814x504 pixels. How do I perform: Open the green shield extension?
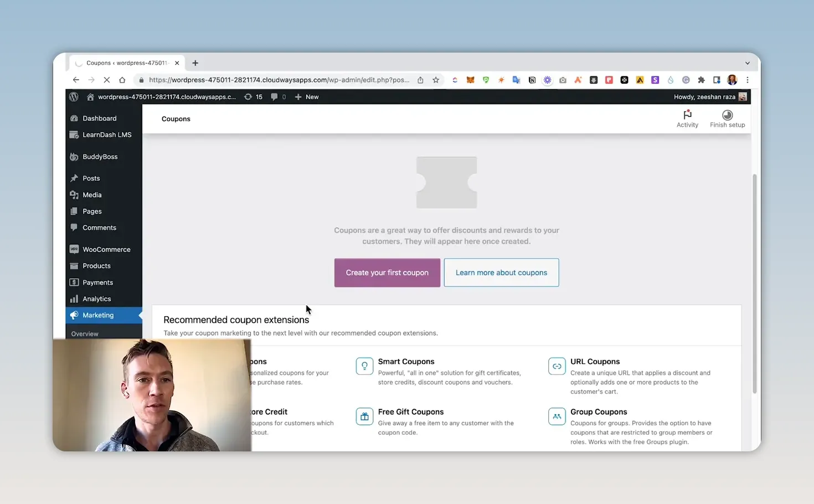[x=486, y=80]
